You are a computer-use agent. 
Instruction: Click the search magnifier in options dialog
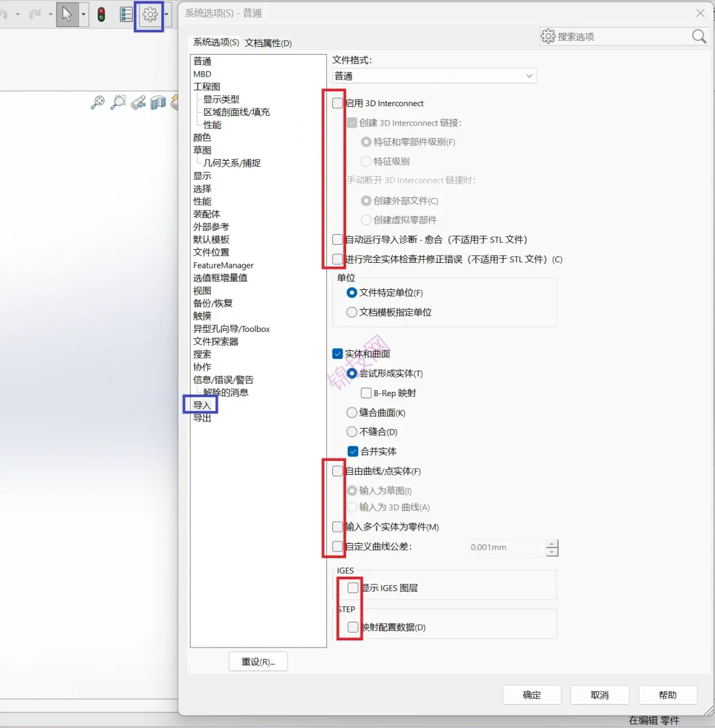point(699,36)
